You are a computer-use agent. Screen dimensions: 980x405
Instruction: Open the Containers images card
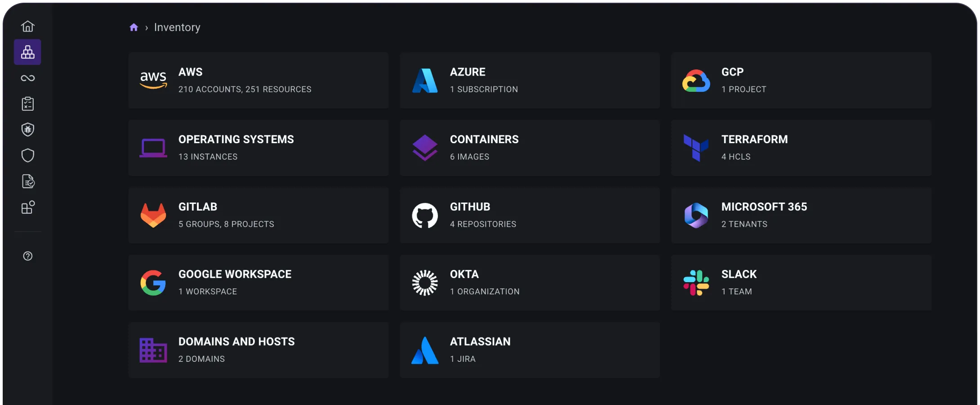[530, 148]
